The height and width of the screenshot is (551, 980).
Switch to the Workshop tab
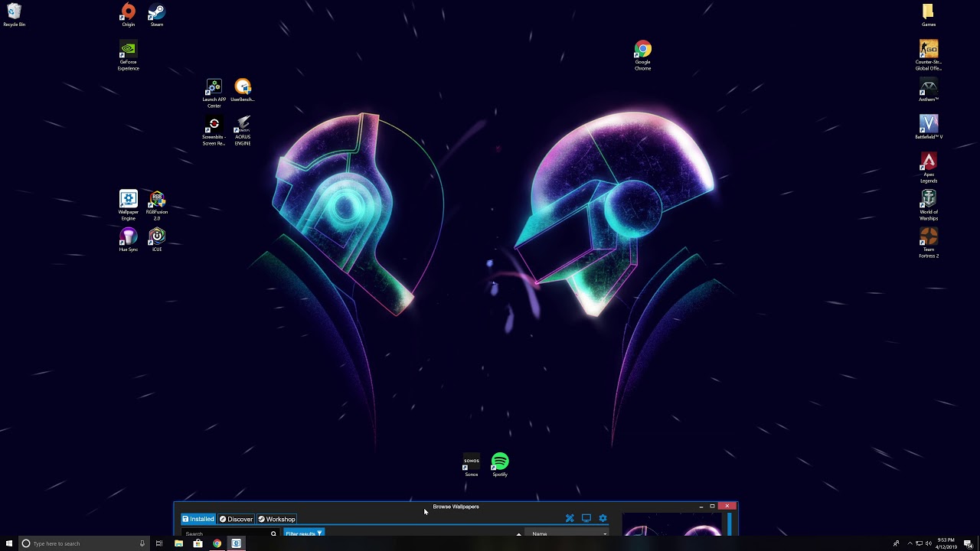[x=277, y=519]
